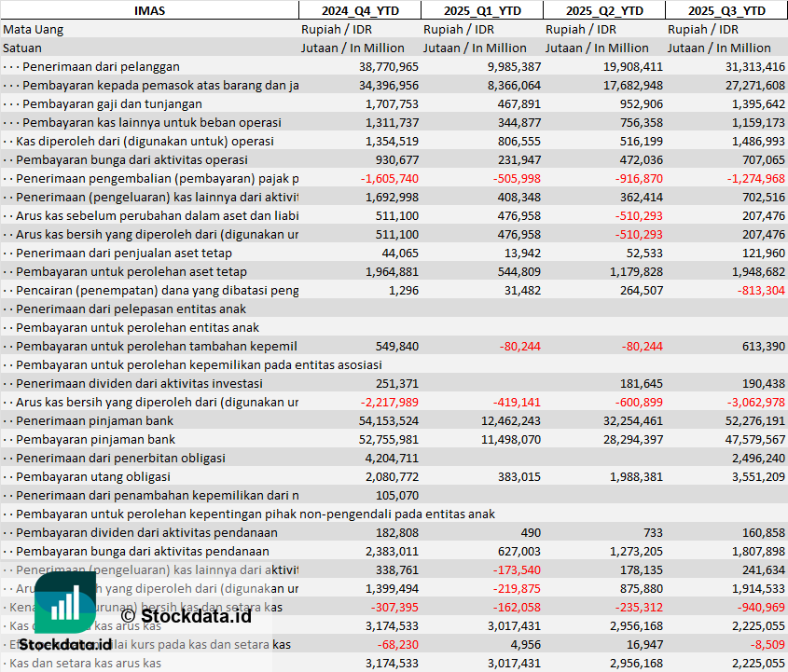This screenshot has width=788, height=672.
Task: Click cell showing 1,988,381
Action: (636, 476)
